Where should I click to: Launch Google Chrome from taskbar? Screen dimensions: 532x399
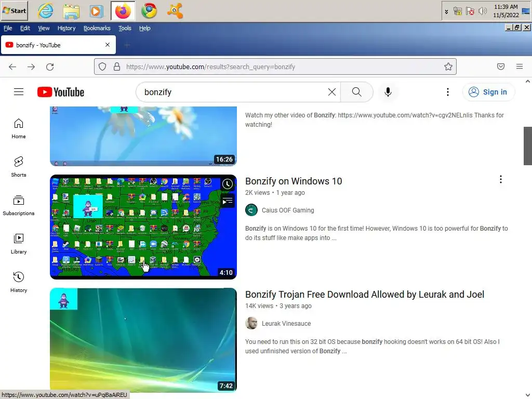click(149, 11)
